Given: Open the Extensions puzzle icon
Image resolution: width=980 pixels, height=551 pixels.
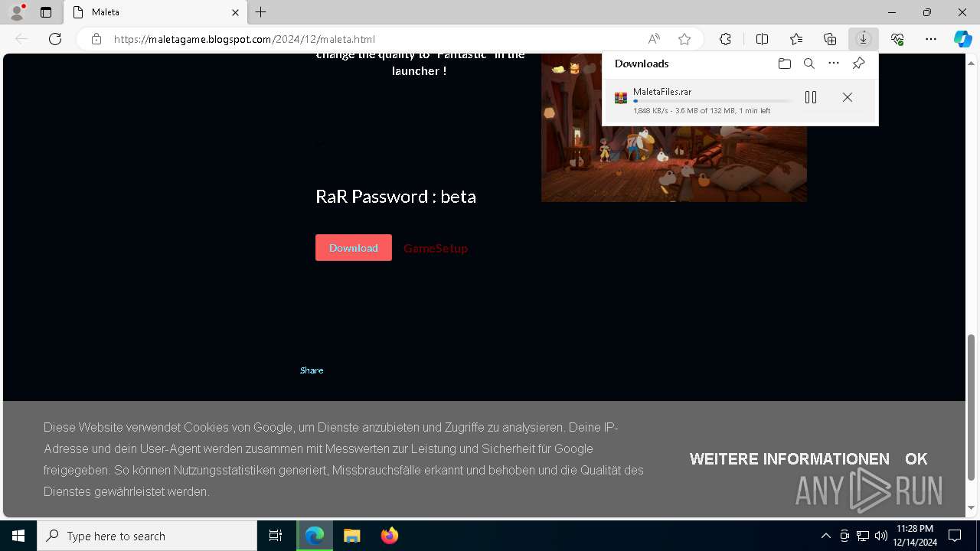Looking at the screenshot, I should point(725,39).
